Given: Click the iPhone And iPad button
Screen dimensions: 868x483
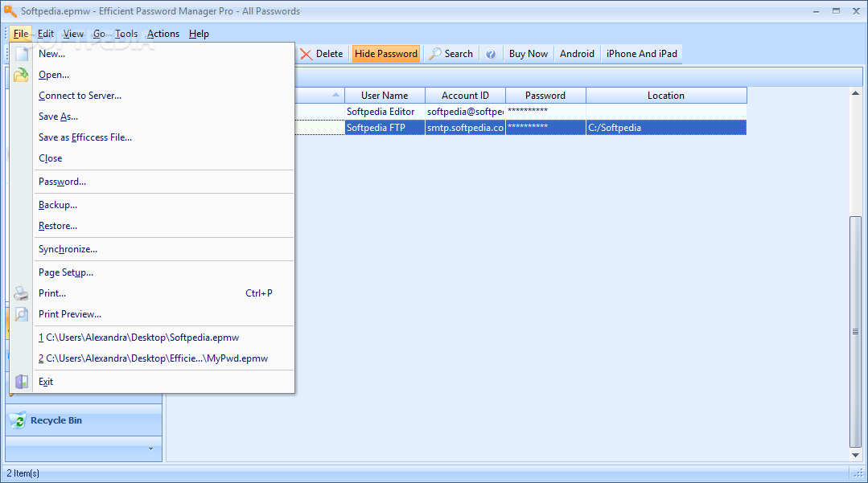Looking at the screenshot, I should click(642, 54).
